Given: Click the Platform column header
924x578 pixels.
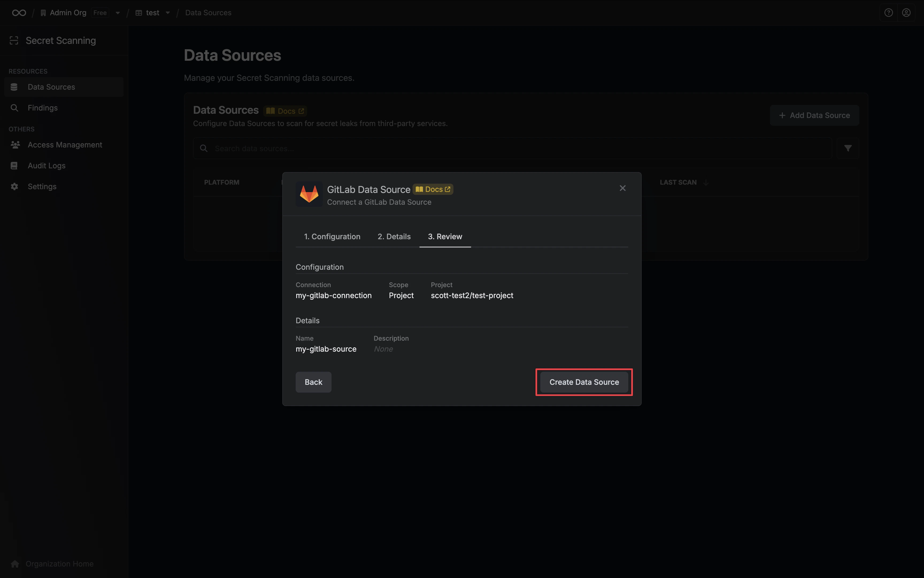Looking at the screenshot, I should tap(221, 182).
